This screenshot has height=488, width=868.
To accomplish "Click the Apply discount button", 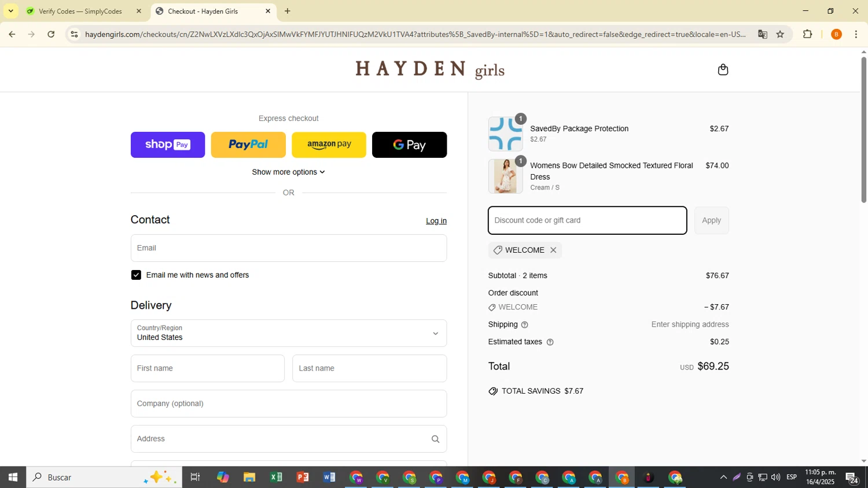I will point(711,220).
